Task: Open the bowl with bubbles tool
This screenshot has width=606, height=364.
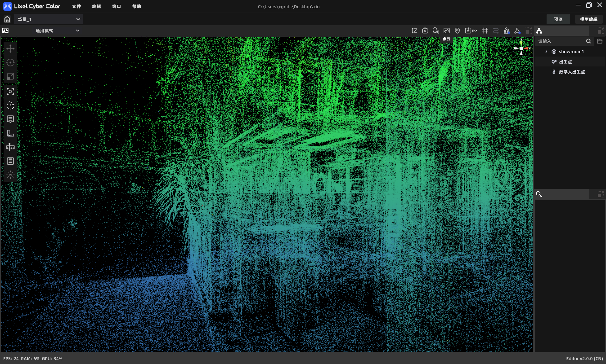Action: click(10, 105)
